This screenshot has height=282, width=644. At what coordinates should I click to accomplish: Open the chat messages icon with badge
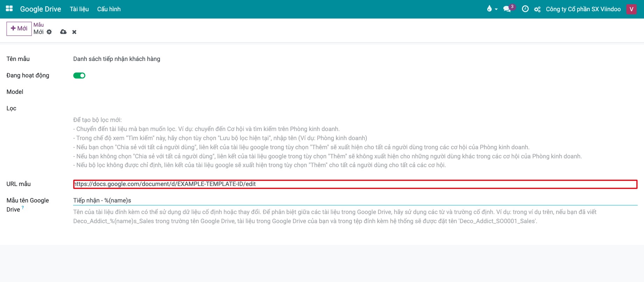(507, 9)
